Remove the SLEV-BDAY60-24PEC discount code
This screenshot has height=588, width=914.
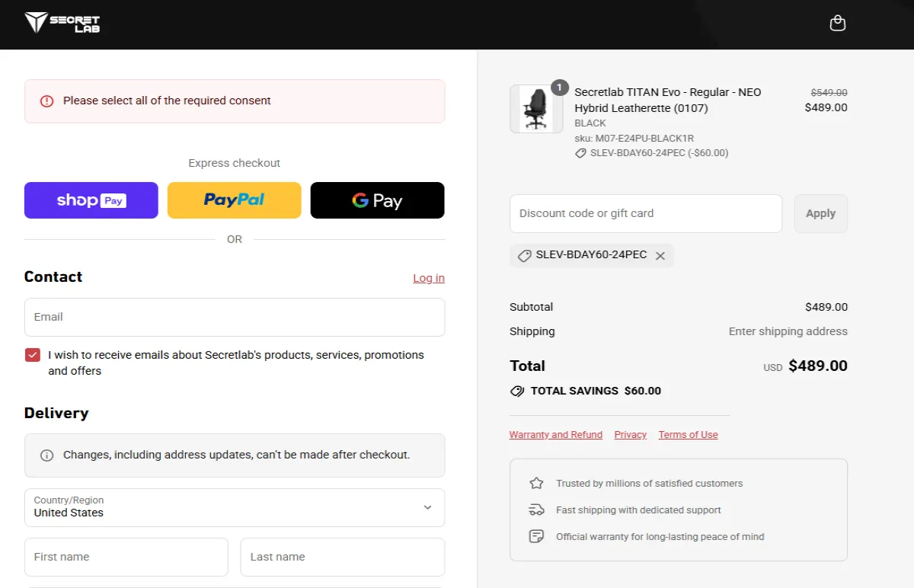[x=660, y=256]
